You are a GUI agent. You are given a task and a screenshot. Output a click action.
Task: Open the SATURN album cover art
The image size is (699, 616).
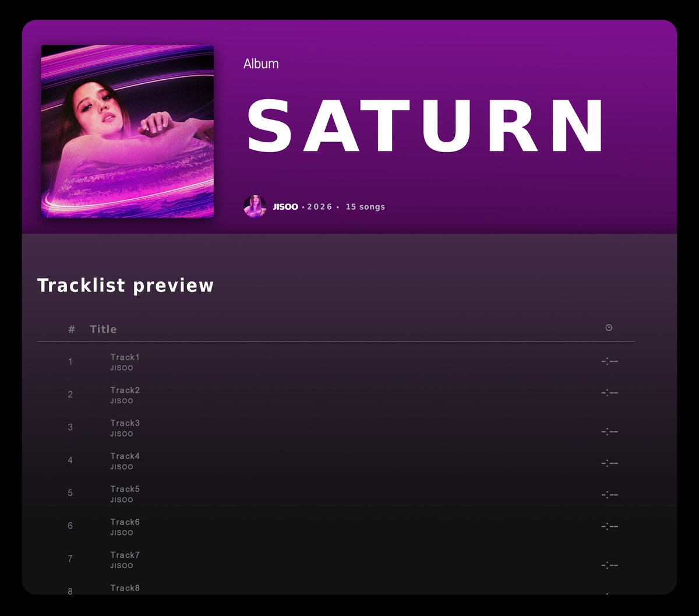point(128,131)
